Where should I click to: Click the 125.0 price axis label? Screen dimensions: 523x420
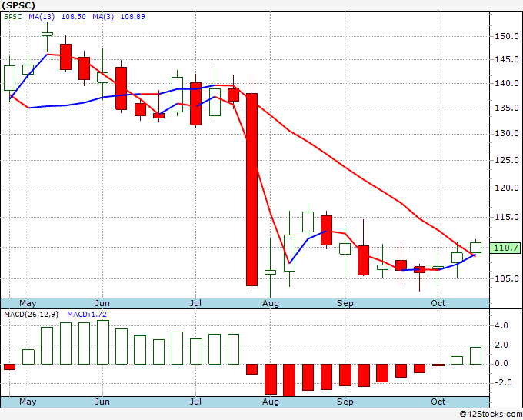pyautogui.click(x=507, y=160)
